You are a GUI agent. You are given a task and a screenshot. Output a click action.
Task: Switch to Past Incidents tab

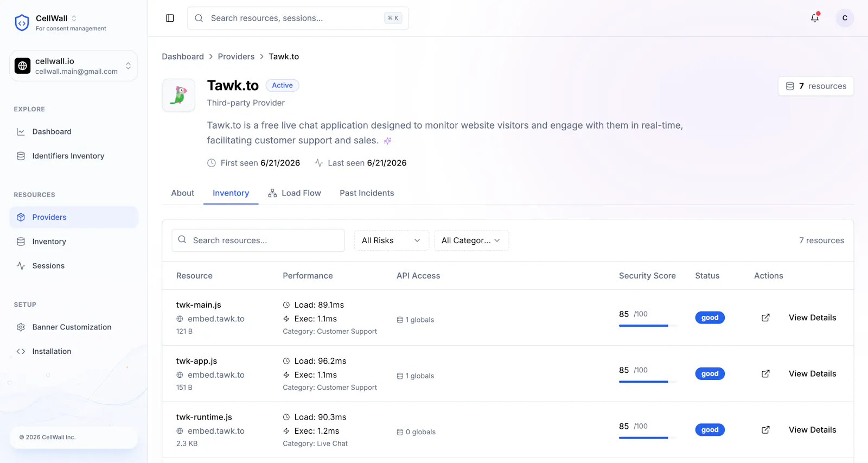367,193
